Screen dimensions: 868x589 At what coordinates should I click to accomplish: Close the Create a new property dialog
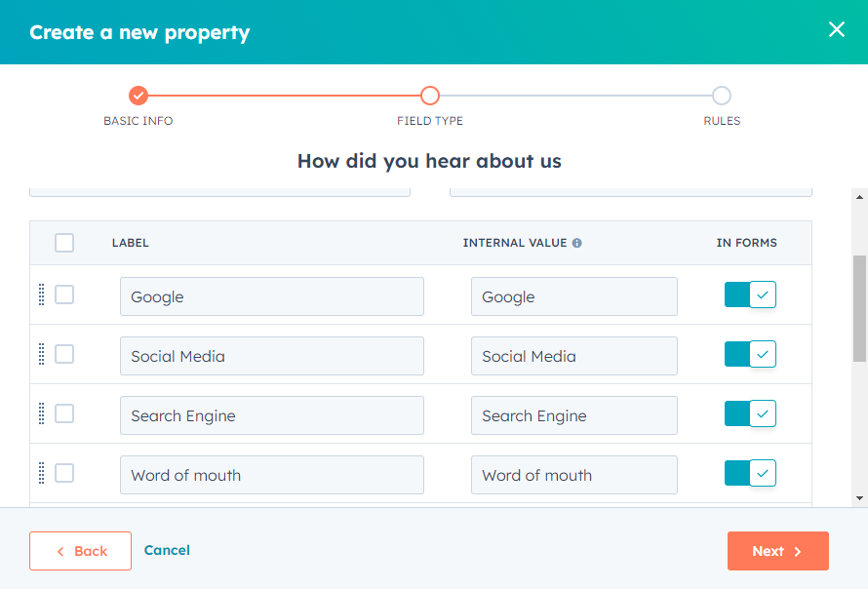point(836,29)
